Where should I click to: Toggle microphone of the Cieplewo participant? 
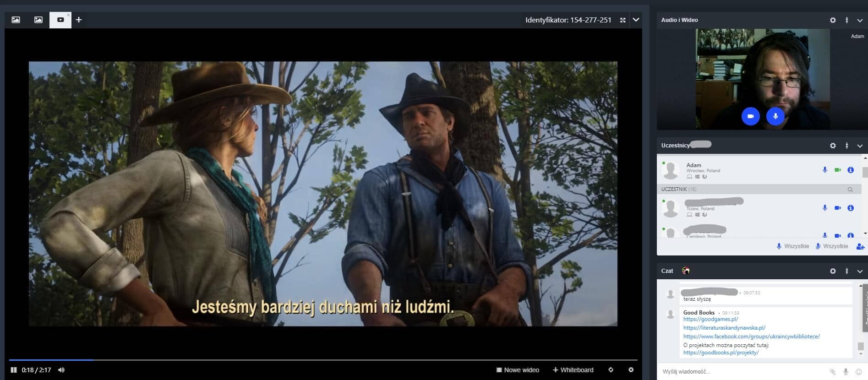pos(825,235)
